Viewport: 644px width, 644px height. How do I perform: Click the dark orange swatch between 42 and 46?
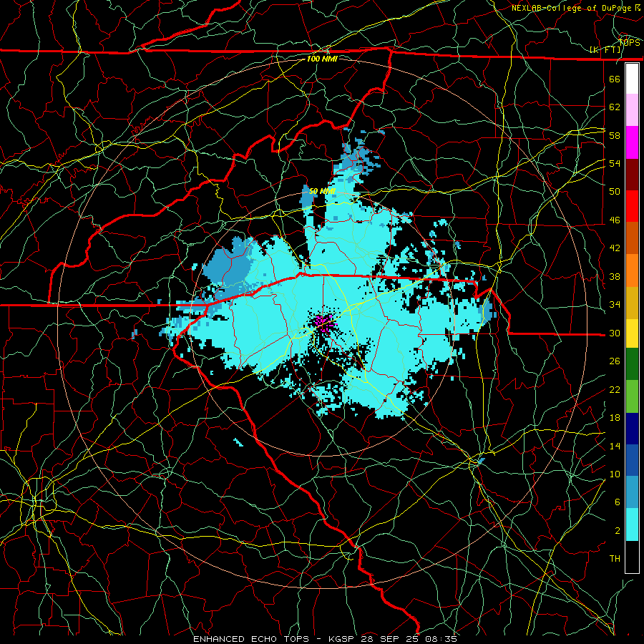[632, 238]
